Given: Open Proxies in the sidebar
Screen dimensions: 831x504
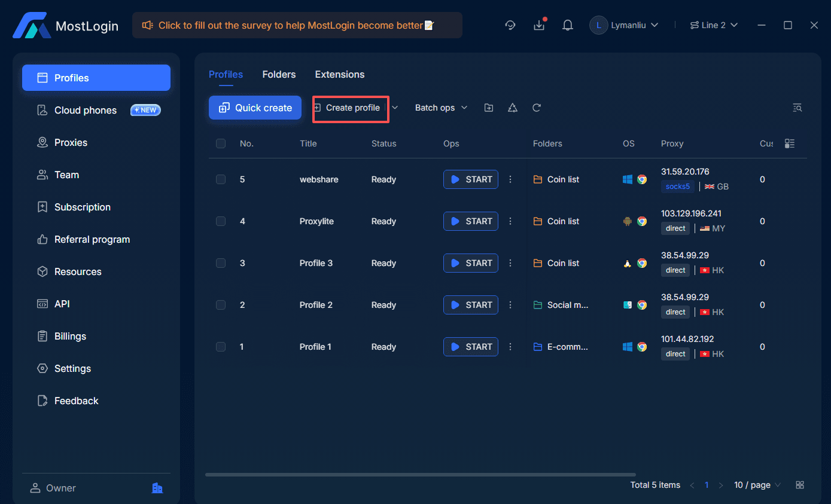Looking at the screenshot, I should (71, 142).
